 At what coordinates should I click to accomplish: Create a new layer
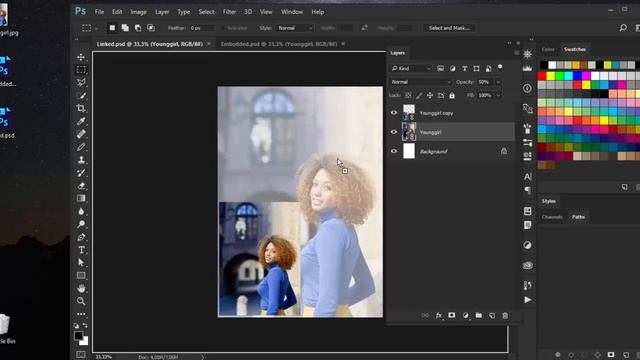(x=492, y=316)
